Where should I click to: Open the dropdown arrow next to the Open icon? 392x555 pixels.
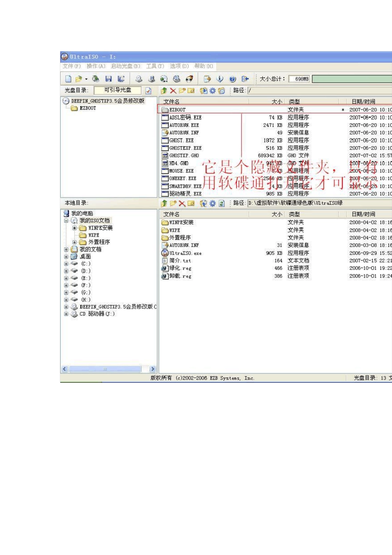pos(86,79)
